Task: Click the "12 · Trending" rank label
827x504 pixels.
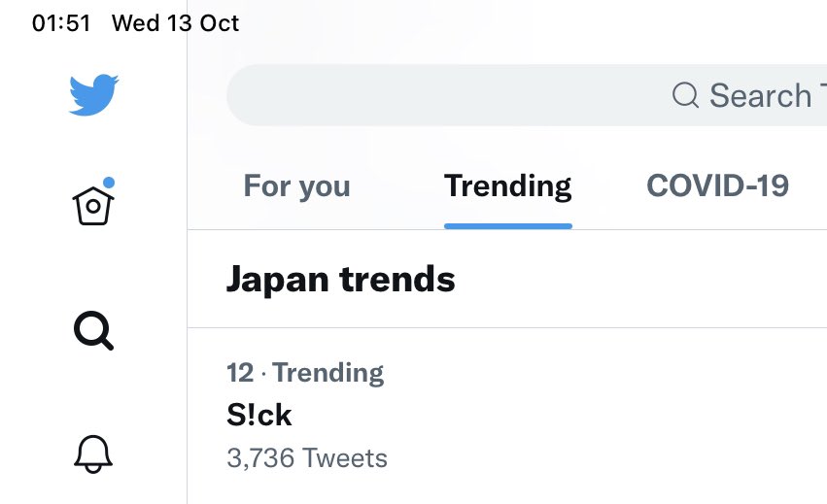Action: click(x=305, y=372)
